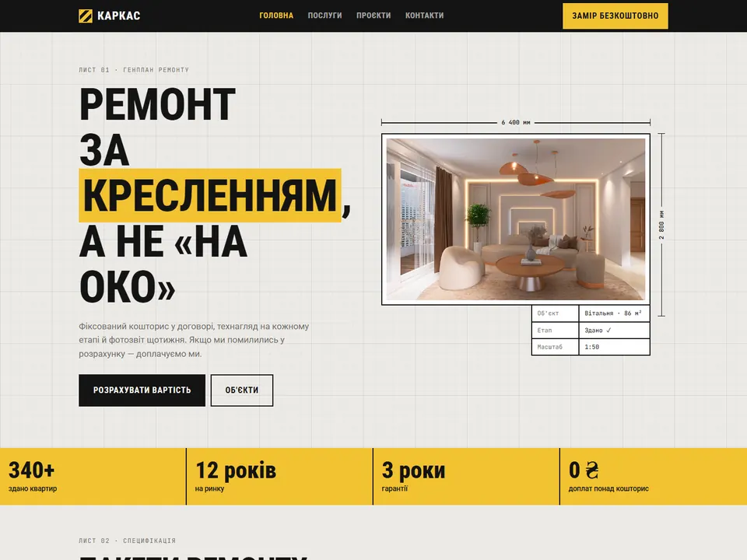The width and height of the screenshot is (747, 560).
Task: Click the Лист 02 · Специфікація label
Action: click(x=127, y=541)
